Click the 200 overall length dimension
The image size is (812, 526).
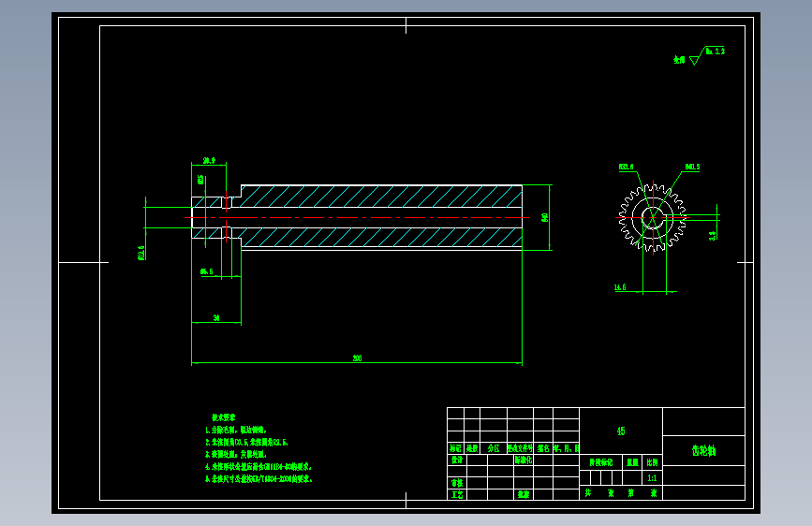pyautogui.click(x=357, y=358)
